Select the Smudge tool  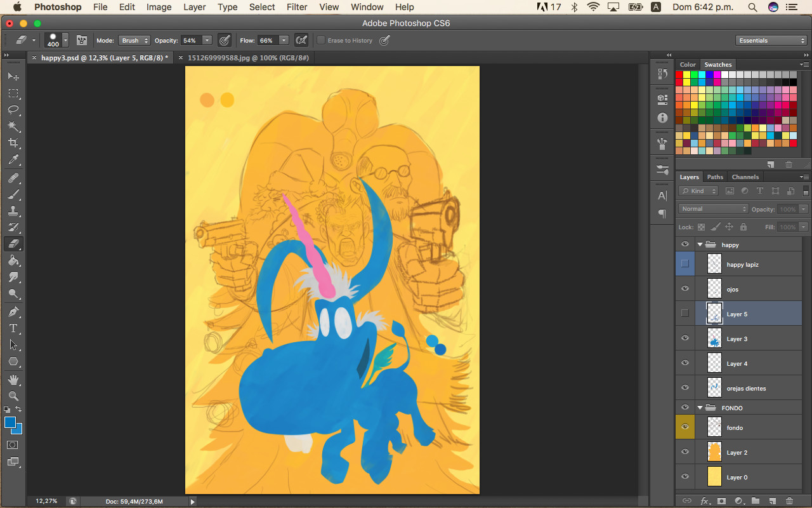click(x=13, y=277)
